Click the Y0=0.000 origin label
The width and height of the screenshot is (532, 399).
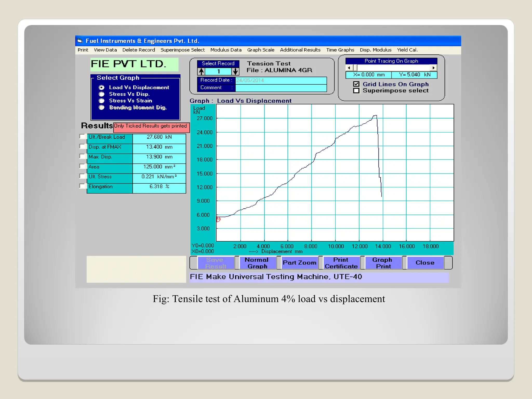click(203, 246)
